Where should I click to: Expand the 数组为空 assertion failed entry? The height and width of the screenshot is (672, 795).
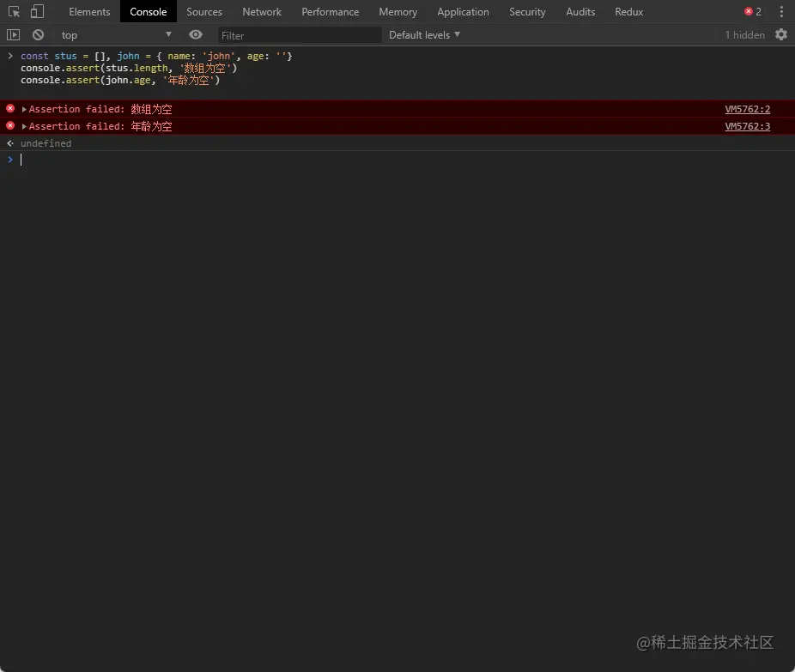pyautogui.click(x=24, y=109)
